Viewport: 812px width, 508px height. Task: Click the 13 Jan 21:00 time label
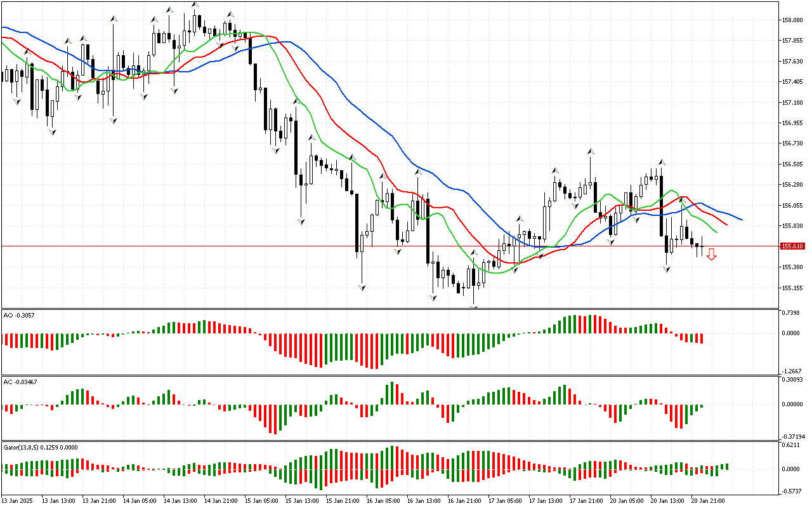coord(99,501)
